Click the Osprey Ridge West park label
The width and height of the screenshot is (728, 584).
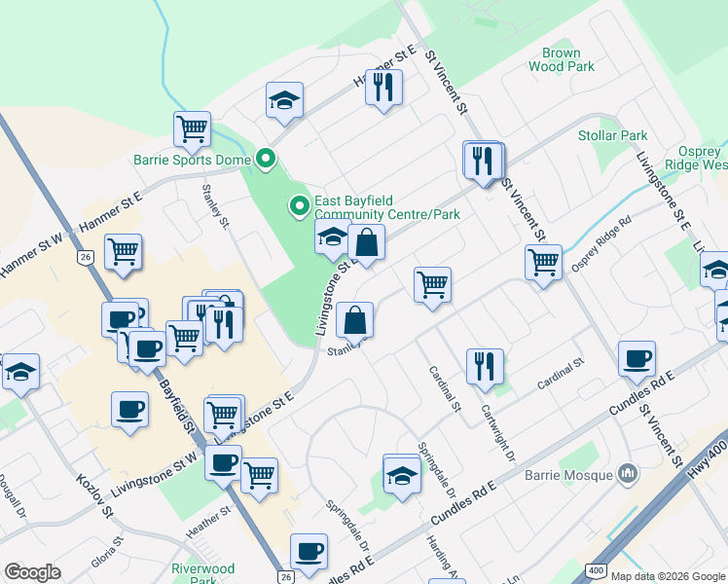coord(696,159)
